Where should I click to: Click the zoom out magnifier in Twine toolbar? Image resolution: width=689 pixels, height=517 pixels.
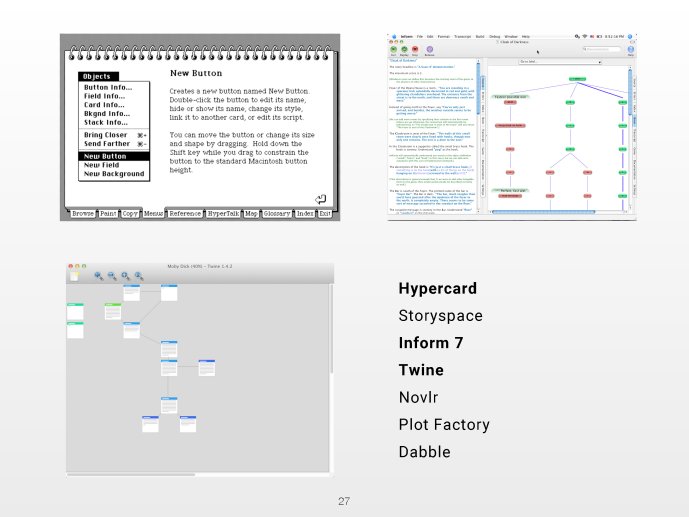tap(112, 276)
